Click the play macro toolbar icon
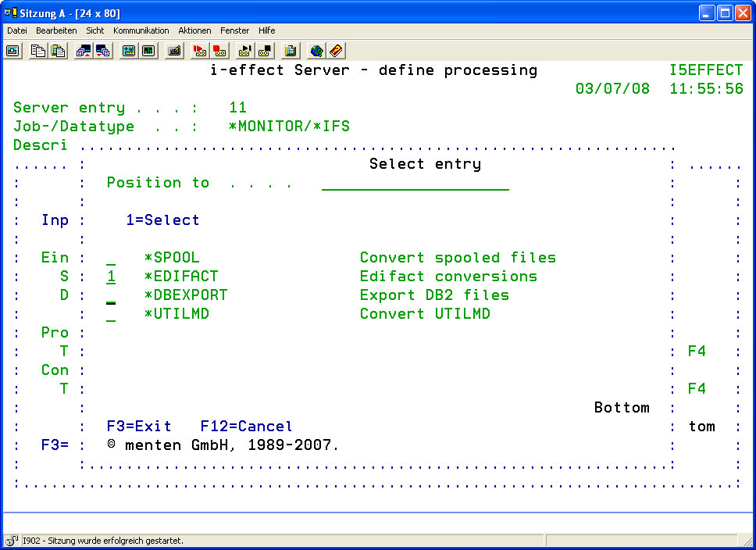756x550 pixels. pyautogui.click(x=244, y=51)
